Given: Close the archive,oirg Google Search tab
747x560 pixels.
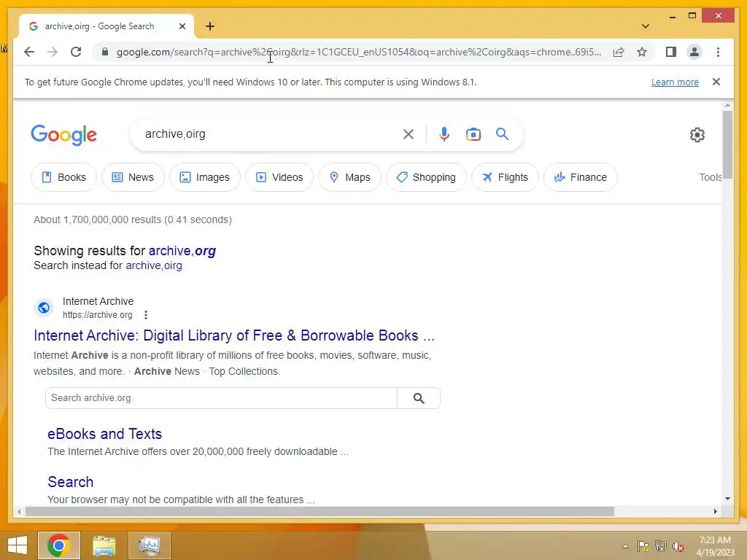Looking at the screenshot, I should pyautogui.click(x=182, y=26).
